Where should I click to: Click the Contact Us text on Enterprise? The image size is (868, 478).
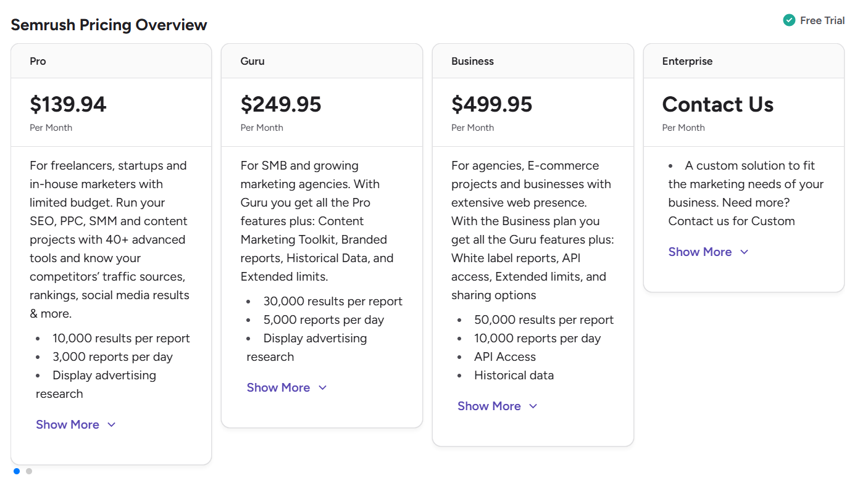[x=717, y=105]
